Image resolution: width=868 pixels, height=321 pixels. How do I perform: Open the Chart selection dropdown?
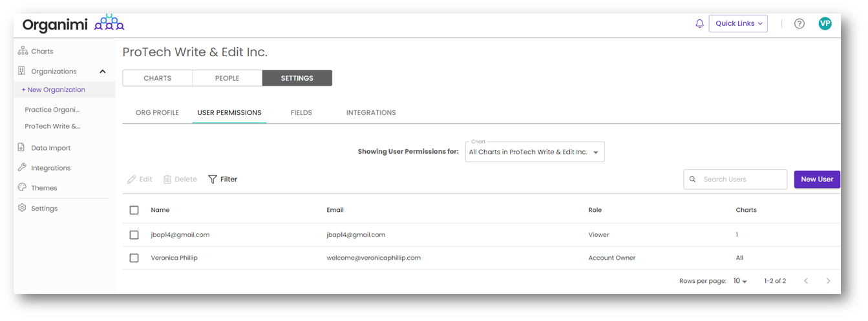[x=535, y=152]
